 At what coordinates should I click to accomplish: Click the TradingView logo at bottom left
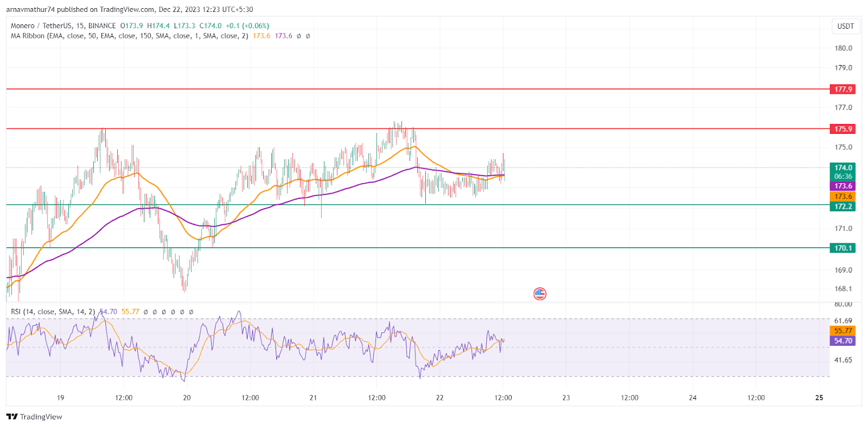coord(12,417)
